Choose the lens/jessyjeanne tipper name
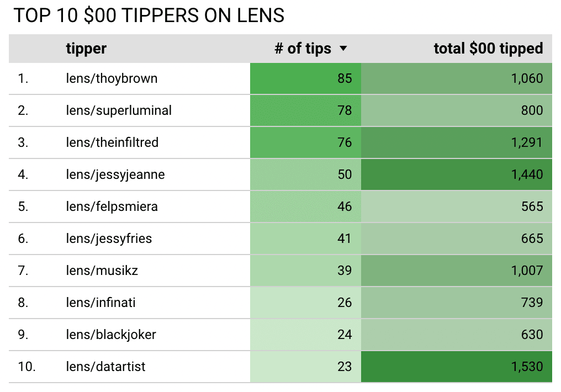The height and width of the screenshot is (392, 561). [115, 174]
